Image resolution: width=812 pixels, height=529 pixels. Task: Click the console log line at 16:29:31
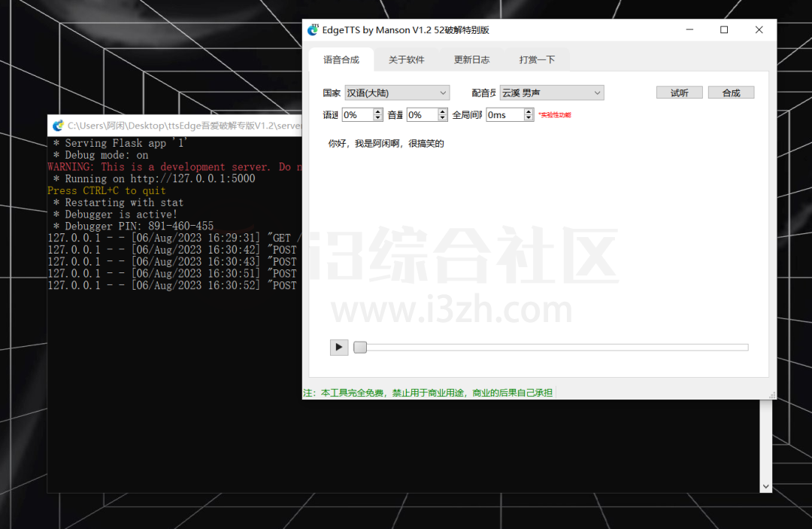click(174, 239)
